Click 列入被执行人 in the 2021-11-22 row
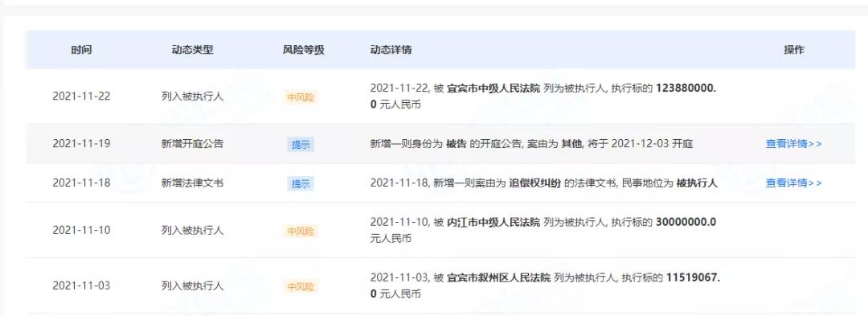Image resolution: width=868 pixels, height=316 pixels. [x=192, y=96]
